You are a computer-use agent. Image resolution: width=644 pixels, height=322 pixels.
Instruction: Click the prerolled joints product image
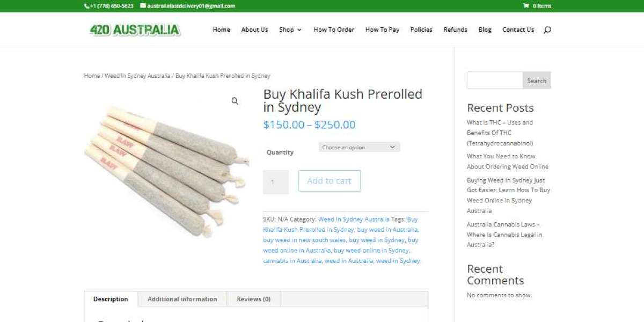[167, 167]
